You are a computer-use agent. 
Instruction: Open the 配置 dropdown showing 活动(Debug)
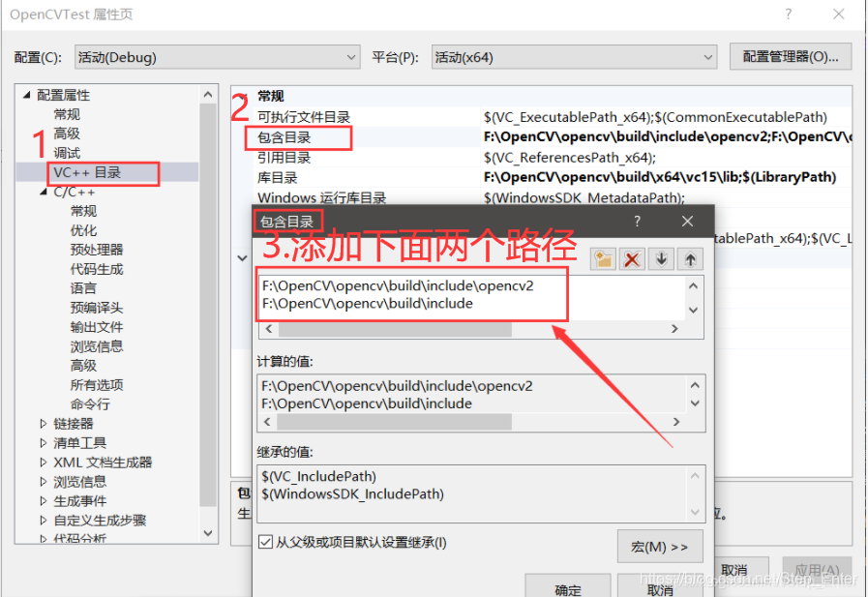pyautogui.click(x=218, y=57)
